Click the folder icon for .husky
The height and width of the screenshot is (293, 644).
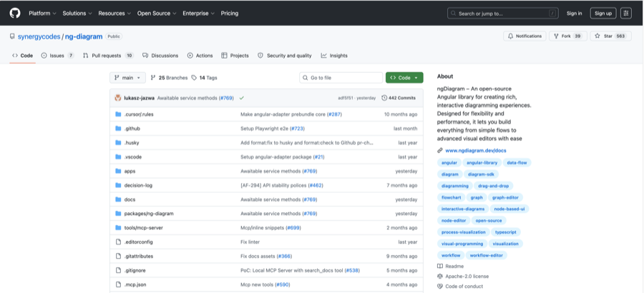pos(118,143)
